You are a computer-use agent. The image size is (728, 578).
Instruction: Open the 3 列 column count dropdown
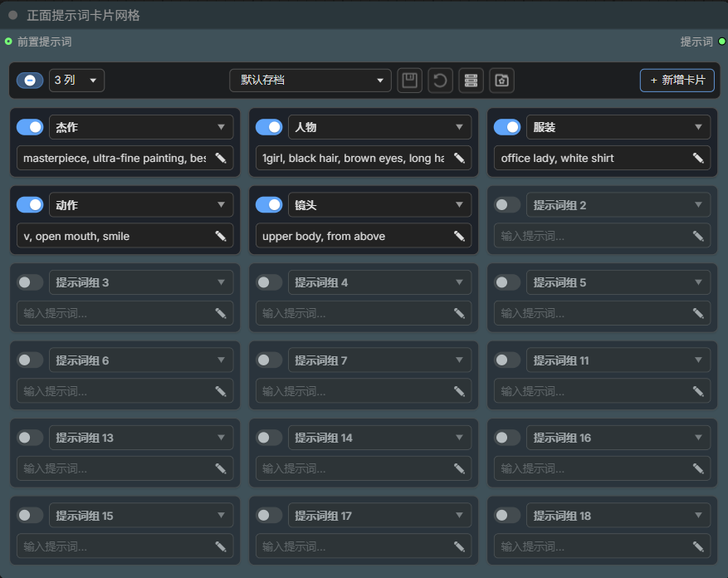76,81
